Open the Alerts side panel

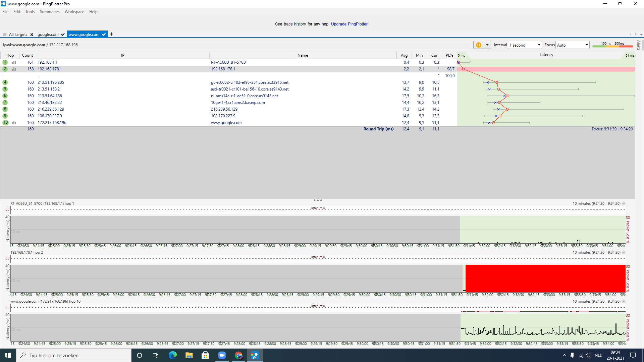(x=639, y=45)
